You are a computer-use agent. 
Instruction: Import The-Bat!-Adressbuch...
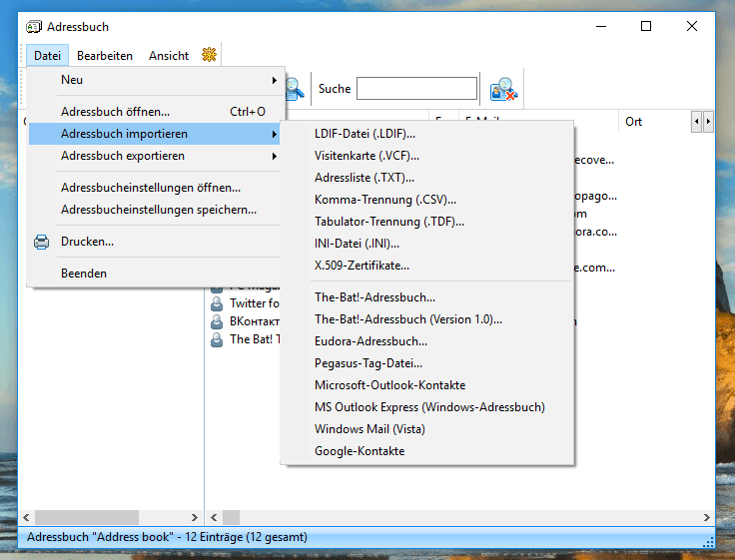coord(427,297)
